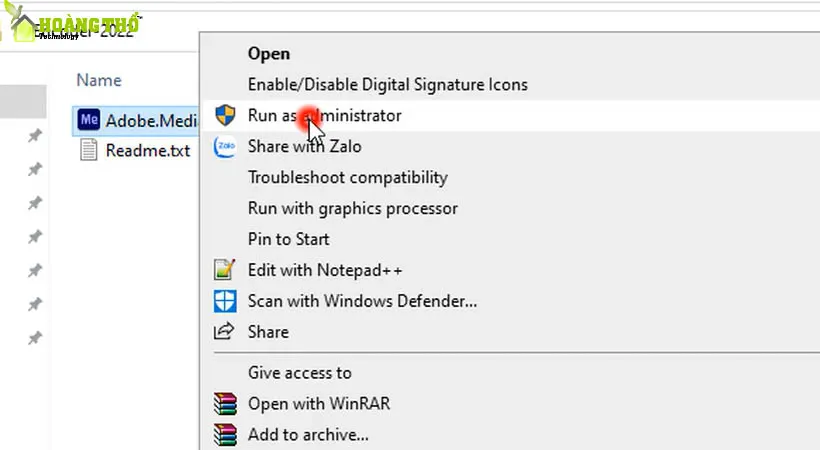Click the first pin icon in navigation pane
Screen dimensions: 820x450
point(35,137)
